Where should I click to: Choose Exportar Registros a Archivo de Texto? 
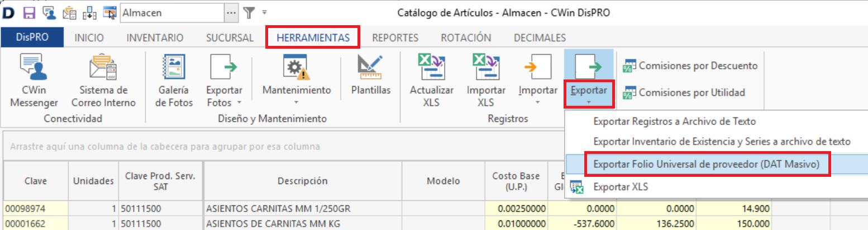717,121
